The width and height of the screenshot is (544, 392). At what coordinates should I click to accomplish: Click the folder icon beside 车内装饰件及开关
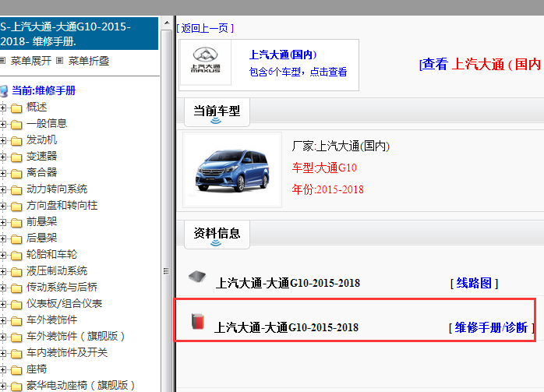coord(16,354)
